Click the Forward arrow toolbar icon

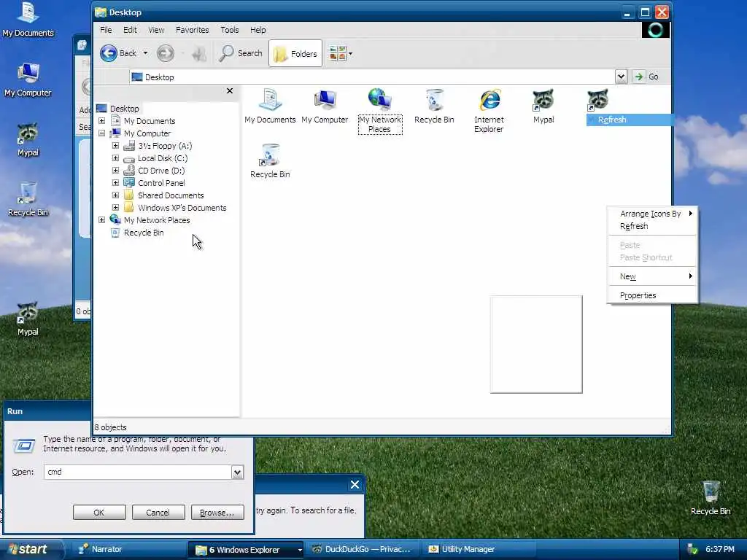point(166,53)
